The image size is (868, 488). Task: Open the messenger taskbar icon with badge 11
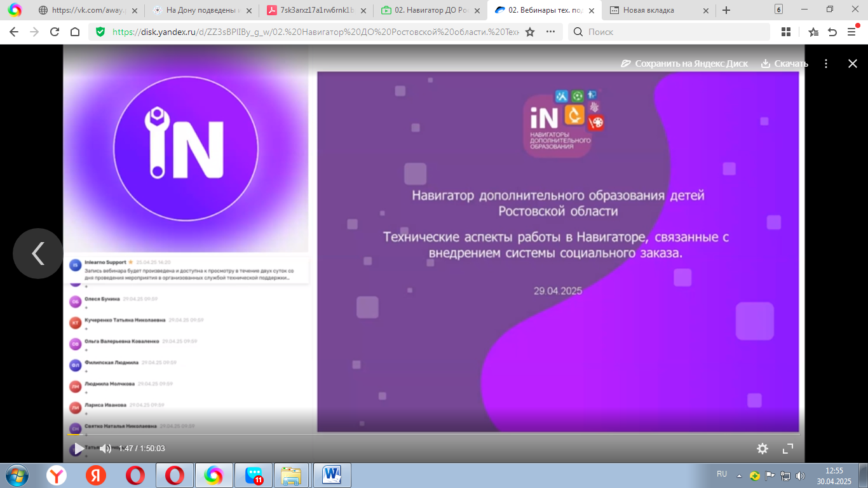[254, 475]
